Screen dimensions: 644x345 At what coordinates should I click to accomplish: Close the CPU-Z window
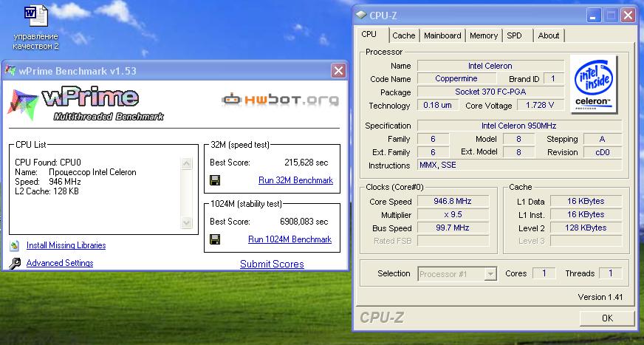(x=628, y=16)
